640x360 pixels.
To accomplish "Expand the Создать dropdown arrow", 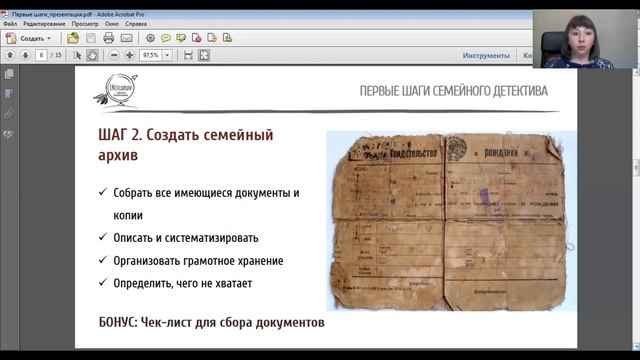I will click(49, 38).
